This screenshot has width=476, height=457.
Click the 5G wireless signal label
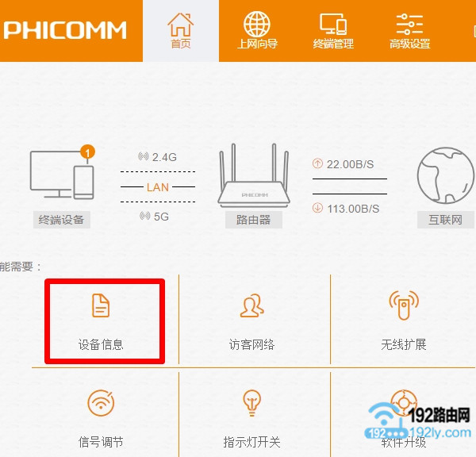pos(154,217)
